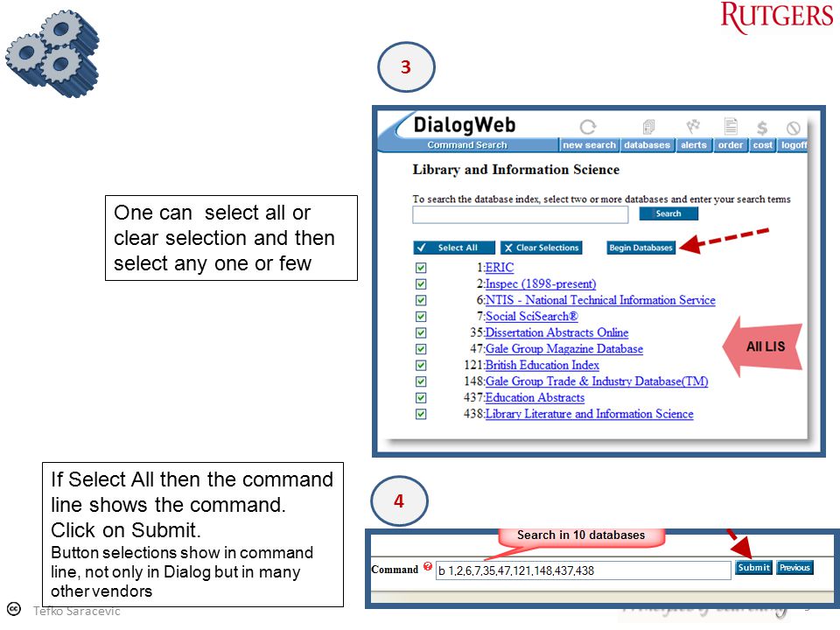Click the Library and Information Science heading
Viewport: 840px width, 630px height.
point(516,170)
